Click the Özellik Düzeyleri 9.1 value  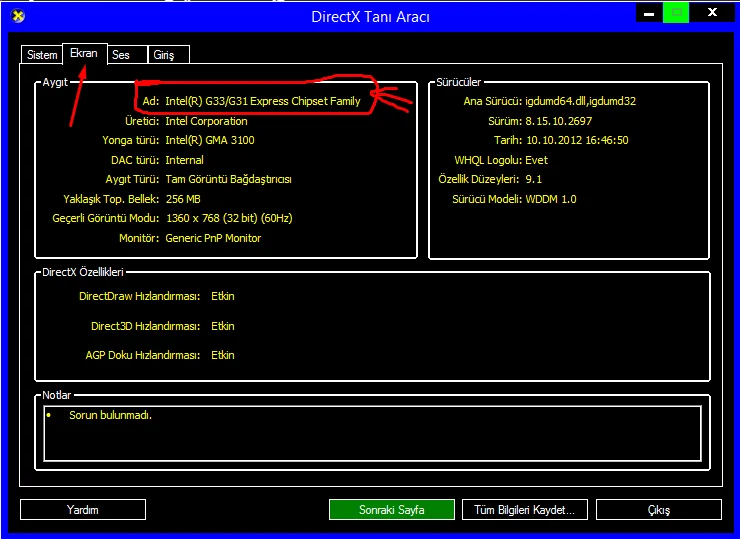[534, 179]
